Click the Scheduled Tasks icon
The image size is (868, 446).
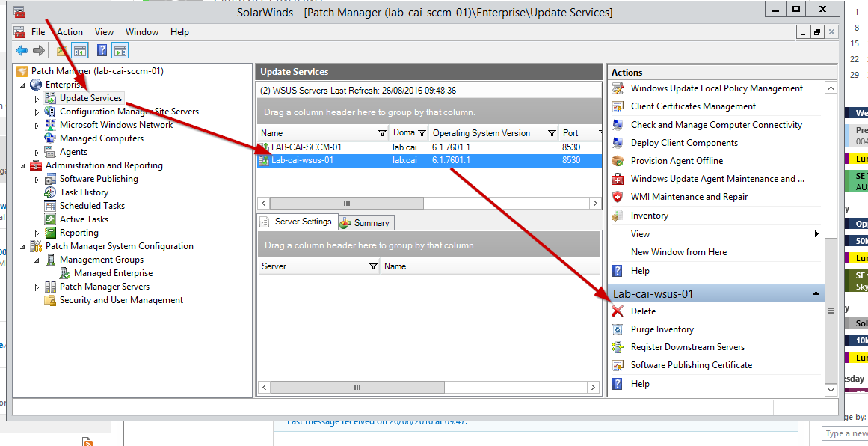pyautogui.click(x=50, y=206)
